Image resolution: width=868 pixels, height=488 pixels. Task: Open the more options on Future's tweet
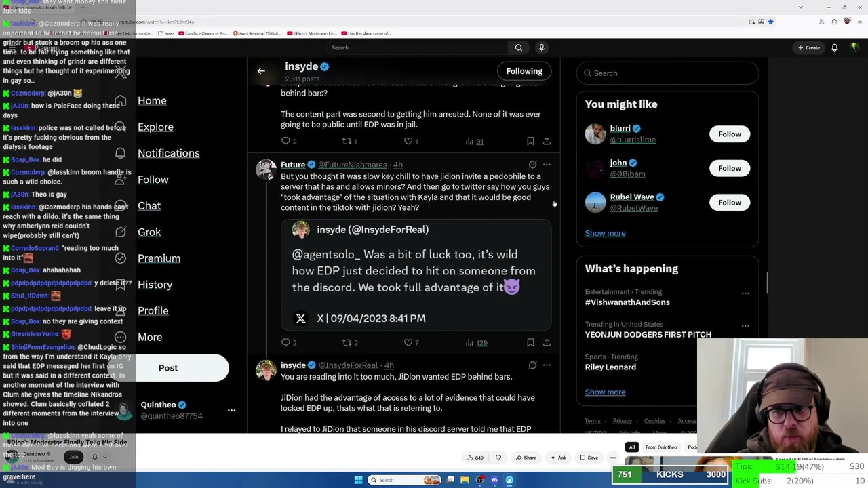(547, 165)
